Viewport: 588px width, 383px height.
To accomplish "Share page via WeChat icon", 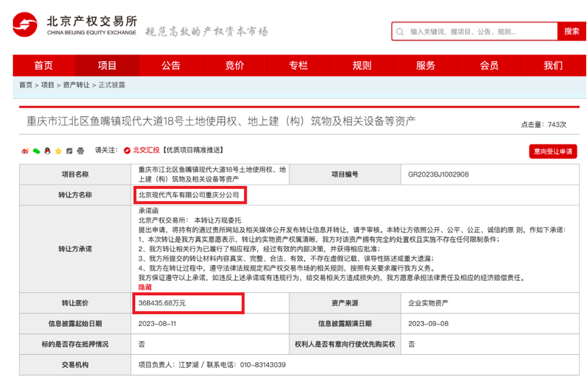I will [x=36, y=151].
